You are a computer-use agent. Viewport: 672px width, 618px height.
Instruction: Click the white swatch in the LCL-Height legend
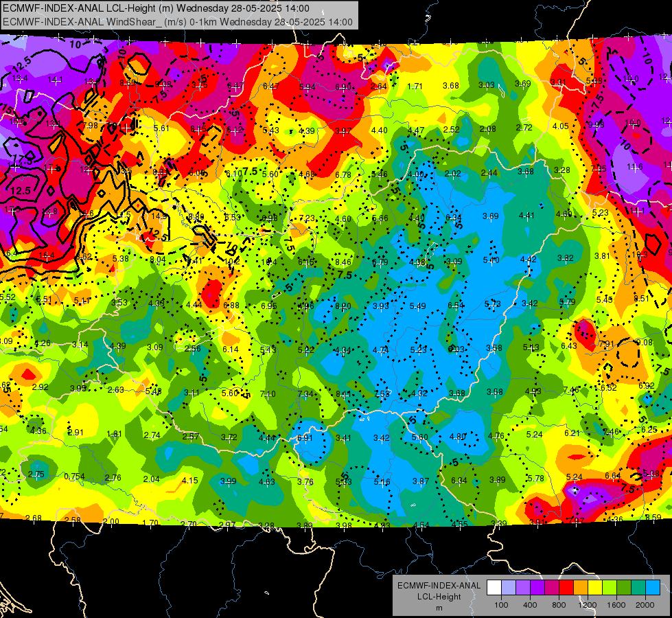(x=494, y=588)
